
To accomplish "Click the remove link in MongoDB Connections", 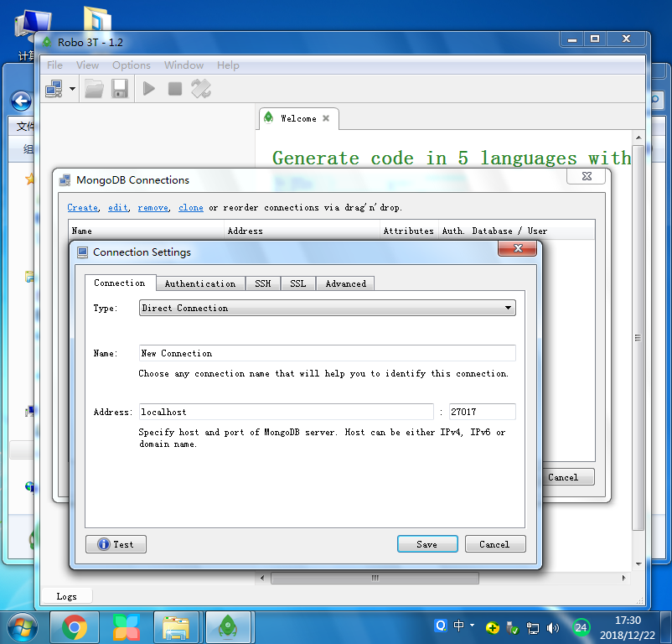I will coord(153,207).
